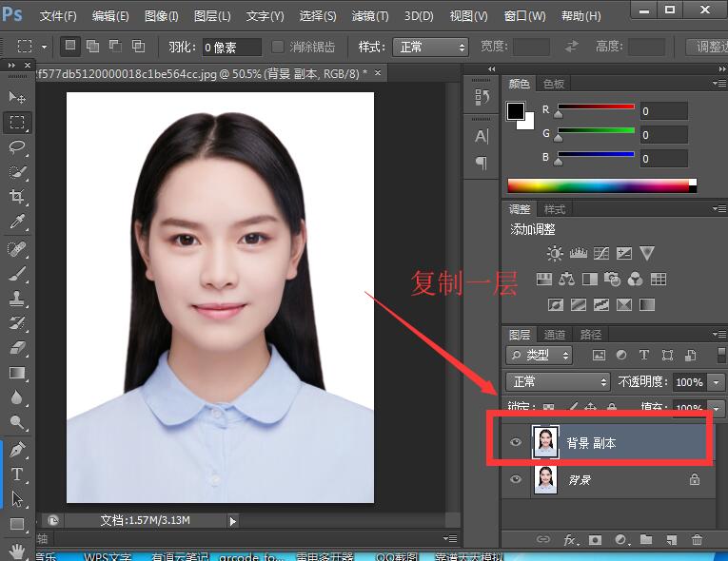This screenshot has height=561, width=728.
Task: Select the Clone Stamp tool
Action: pos(17,299)
